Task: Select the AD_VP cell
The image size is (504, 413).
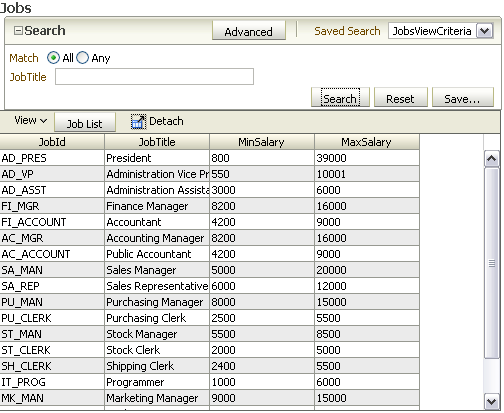Action: pyautogui.click(x=52, y=174)
